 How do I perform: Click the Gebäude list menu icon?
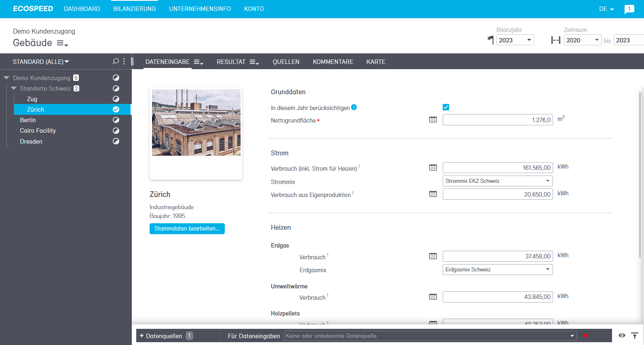click(x=62, y=43)
